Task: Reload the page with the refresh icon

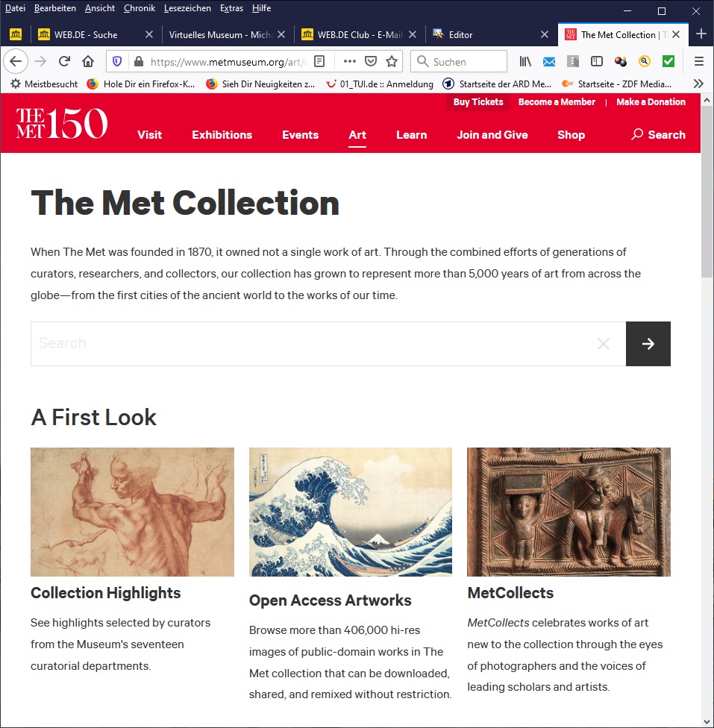Action: coord(64,61)
